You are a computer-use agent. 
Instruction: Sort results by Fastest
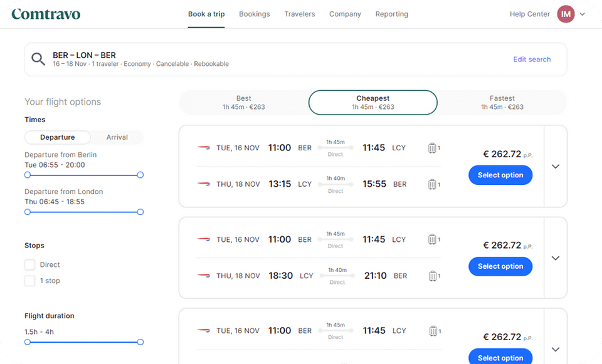(502, 103)
